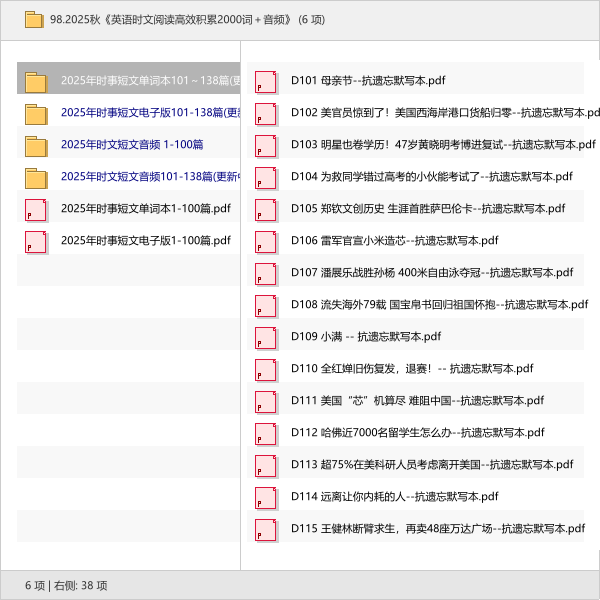The height and width of the screenshot is (600, 600).
Task: Click the folder icon in the title header
Action: pyautogui.click(x=33, y=19)
